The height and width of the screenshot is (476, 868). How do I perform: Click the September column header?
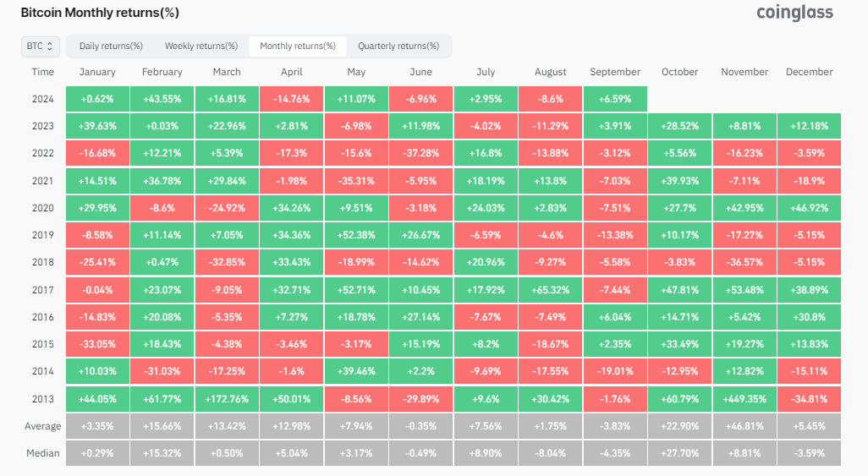(x=615, y=72)
